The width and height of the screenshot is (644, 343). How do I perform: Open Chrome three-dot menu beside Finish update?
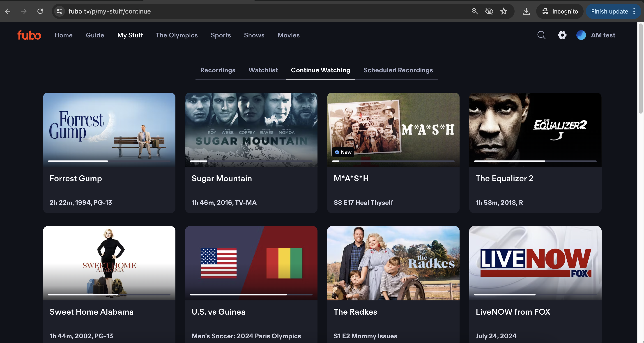click(634, 11)
